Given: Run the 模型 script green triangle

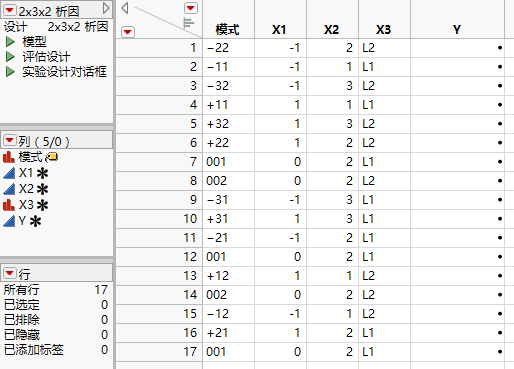Looking at the screenshot, I should [x=10, y=42].
